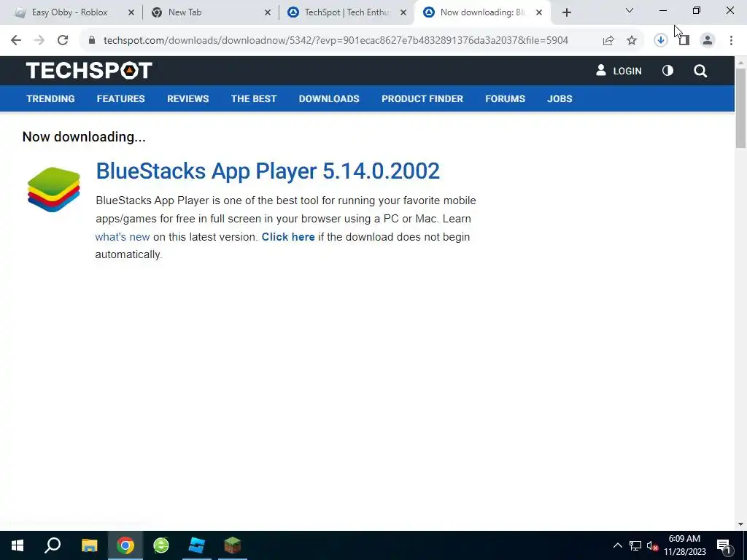Open the TRENDING menu

click(x=50, y=98)
